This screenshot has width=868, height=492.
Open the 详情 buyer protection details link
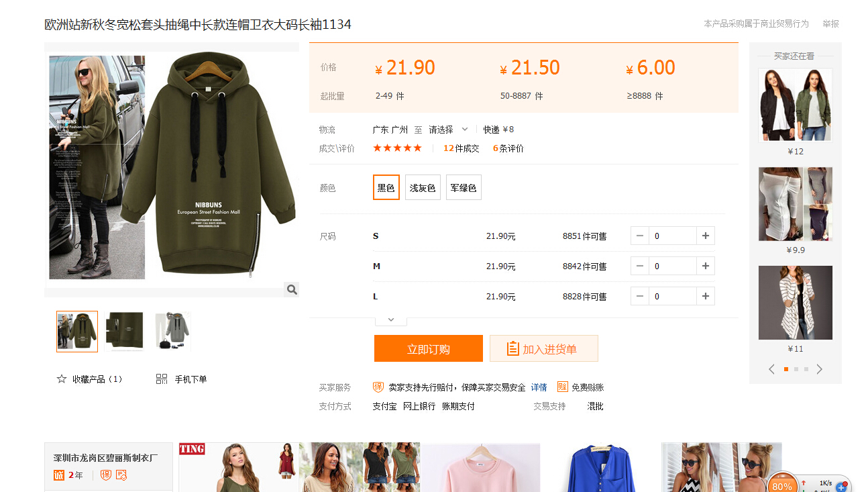[539, 387]
